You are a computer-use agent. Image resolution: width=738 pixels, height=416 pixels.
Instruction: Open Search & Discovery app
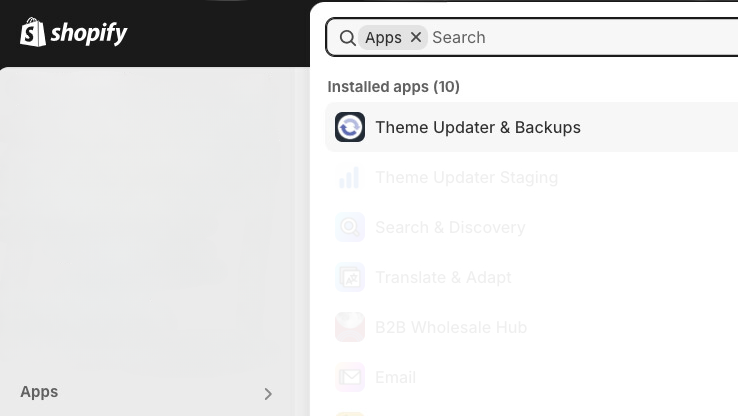click(x=531, y=227)
